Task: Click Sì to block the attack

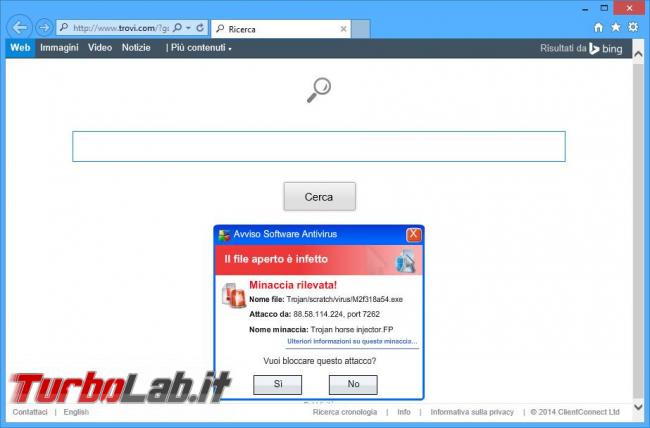Action: pyautogui.click(x=278, y=384)
